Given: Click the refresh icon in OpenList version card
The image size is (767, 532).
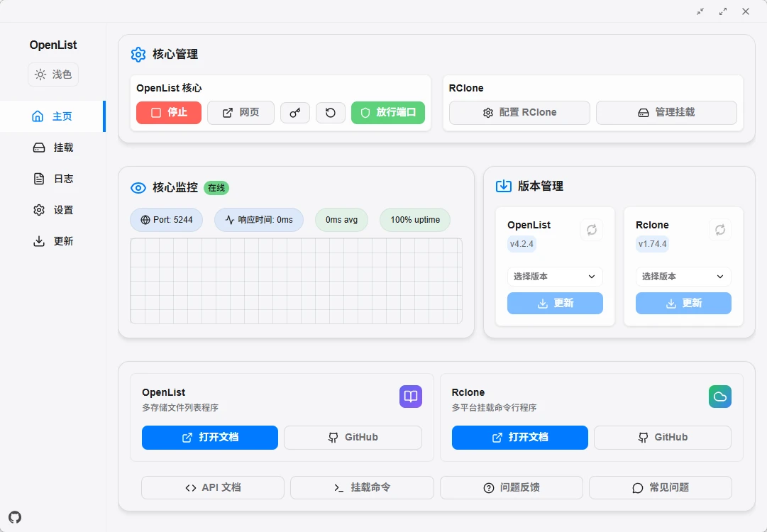Looking at the screenshot, I should pos(592,230).
